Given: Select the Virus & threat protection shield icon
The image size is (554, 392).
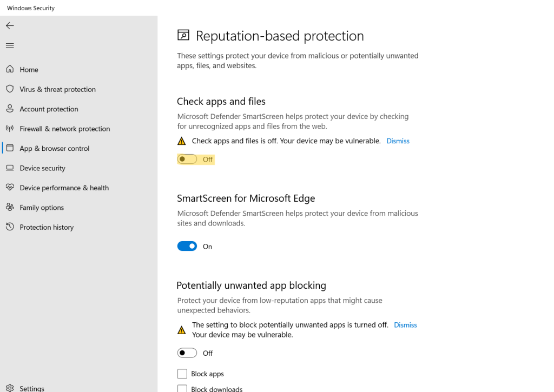Looking at the screenshot, I should tap(10, 89).
